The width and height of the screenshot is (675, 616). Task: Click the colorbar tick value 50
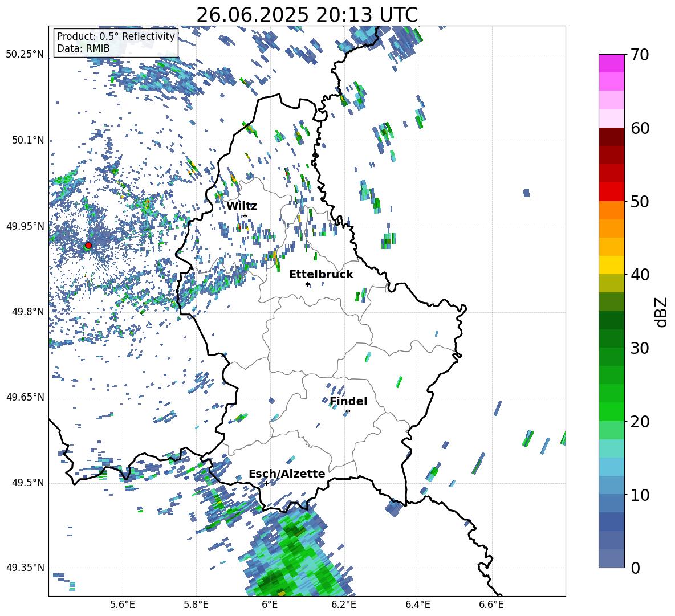click(x=639, y=201)
